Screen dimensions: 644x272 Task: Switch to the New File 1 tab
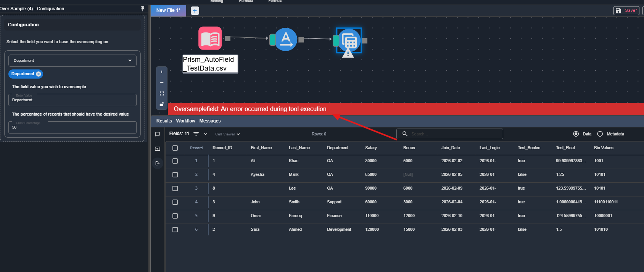[168, 10]
